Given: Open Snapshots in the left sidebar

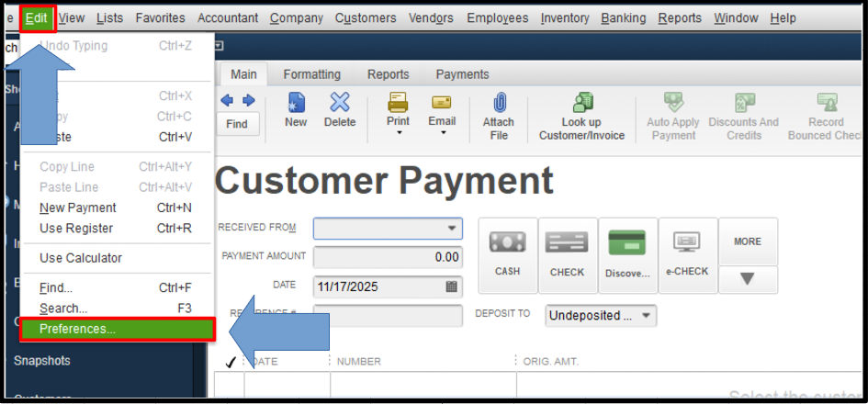Looking at the screenshot, I should pos(42,361).
